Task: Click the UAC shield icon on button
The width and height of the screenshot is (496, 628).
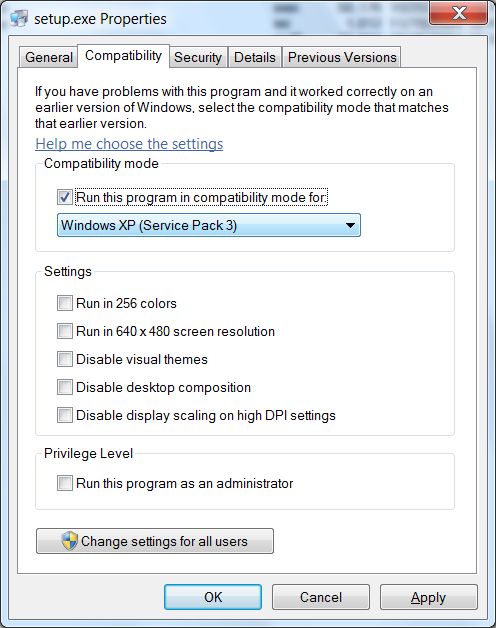Action: pos(69,541)
